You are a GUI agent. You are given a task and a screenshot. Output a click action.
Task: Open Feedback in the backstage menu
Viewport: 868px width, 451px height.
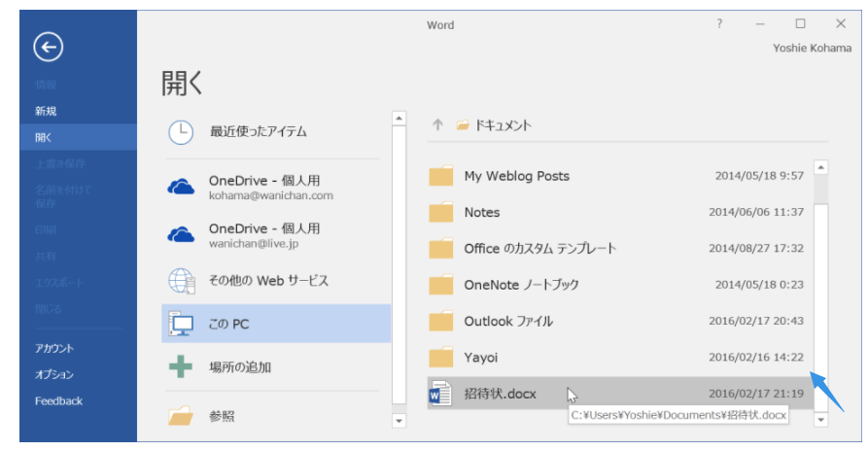point(58,400)
